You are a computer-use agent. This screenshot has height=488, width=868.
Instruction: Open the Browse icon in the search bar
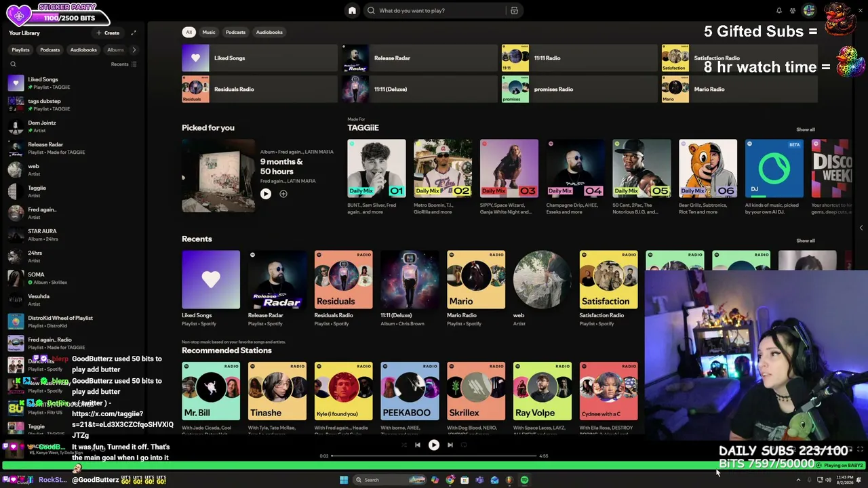514,10
